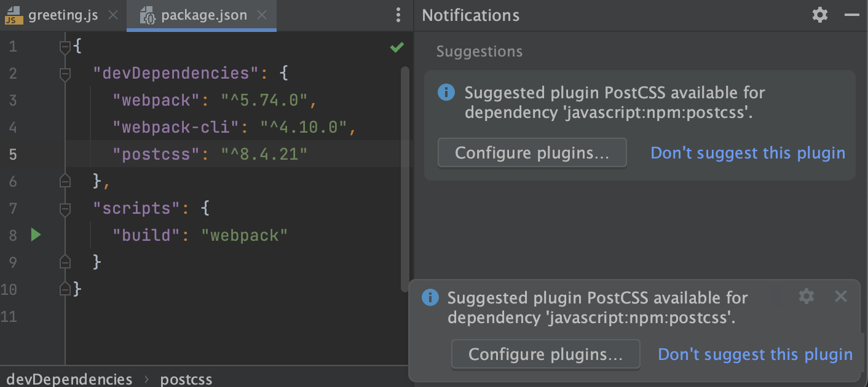Viewport: 868px width, 387px height.
Task: Hide the Notifications tool window
Action: (x=852, y=15)
